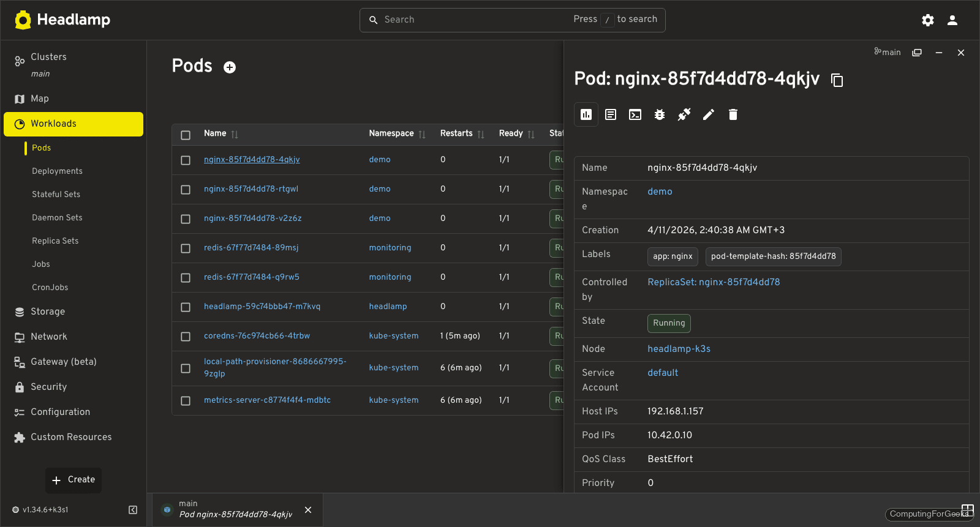Sort pods by Ready column arrows
The image size is (980, 527).
[531, 135]
